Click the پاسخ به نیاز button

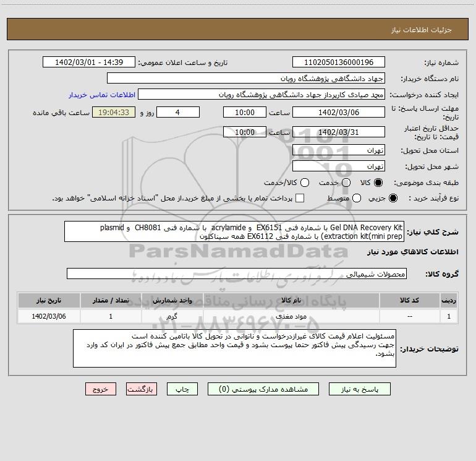359,389
